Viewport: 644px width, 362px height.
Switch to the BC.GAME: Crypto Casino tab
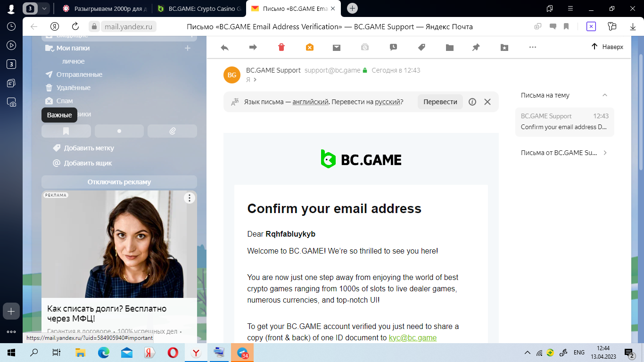(200, 8)
